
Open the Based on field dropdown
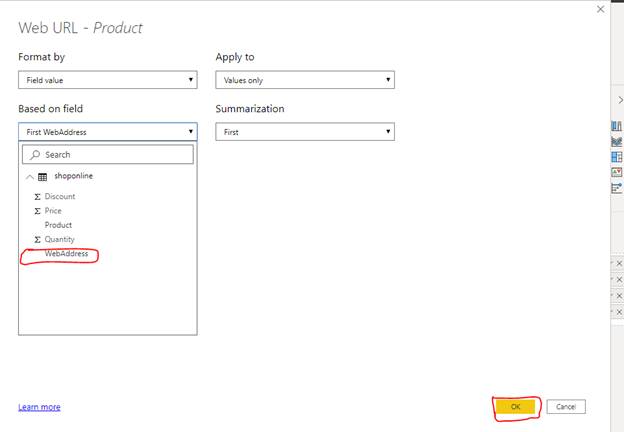[x=108, y=132]
